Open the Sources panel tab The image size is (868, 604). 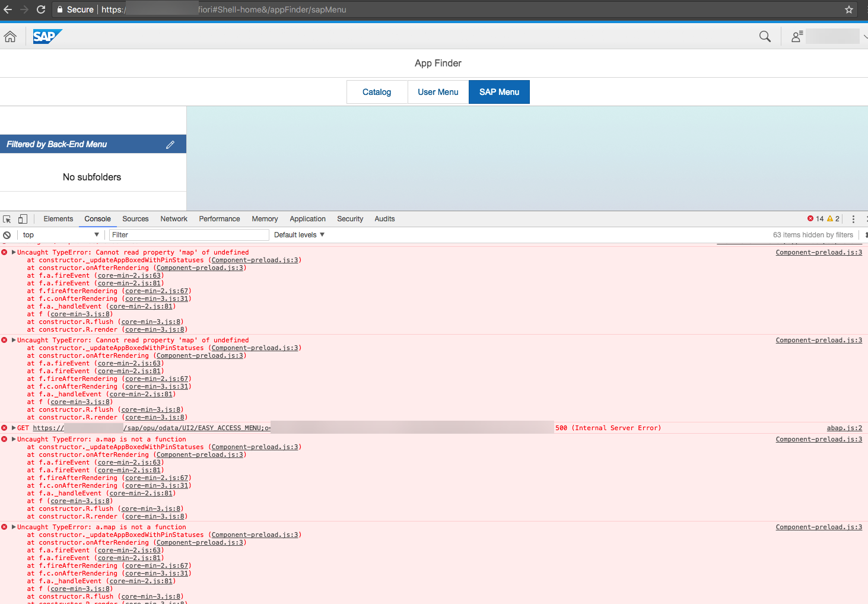click(135, 219)
